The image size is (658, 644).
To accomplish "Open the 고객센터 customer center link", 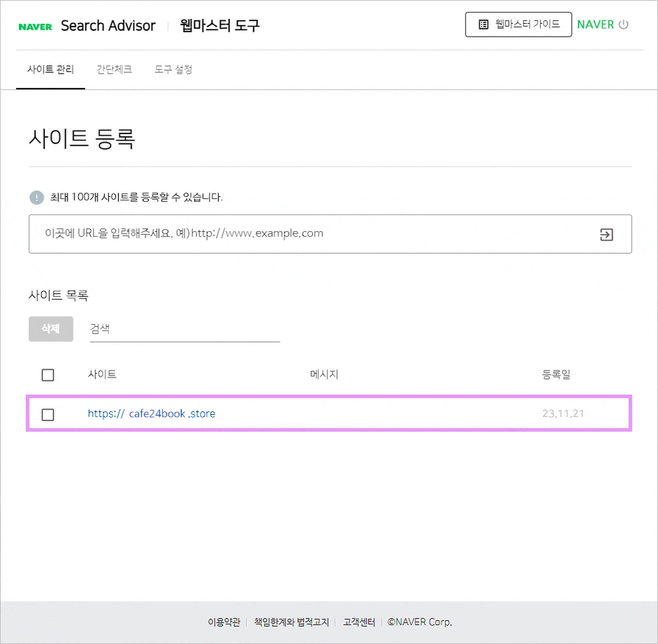I will 359,622.
